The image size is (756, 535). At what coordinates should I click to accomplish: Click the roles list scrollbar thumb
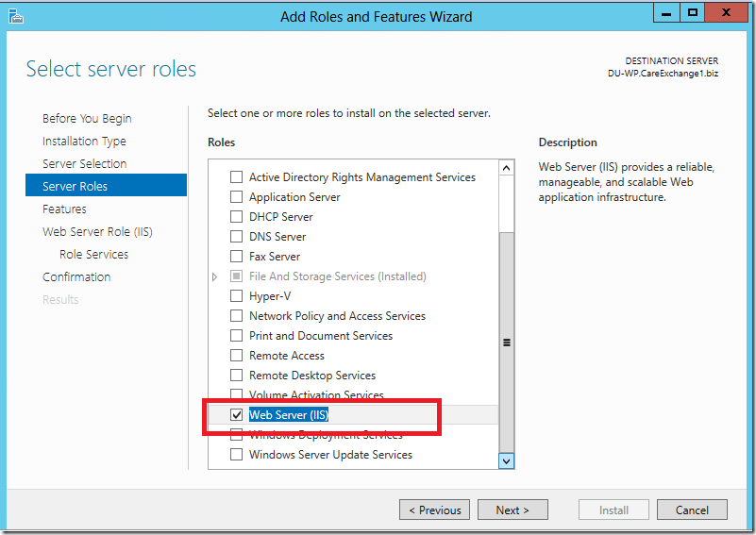(x=506, y=343)
